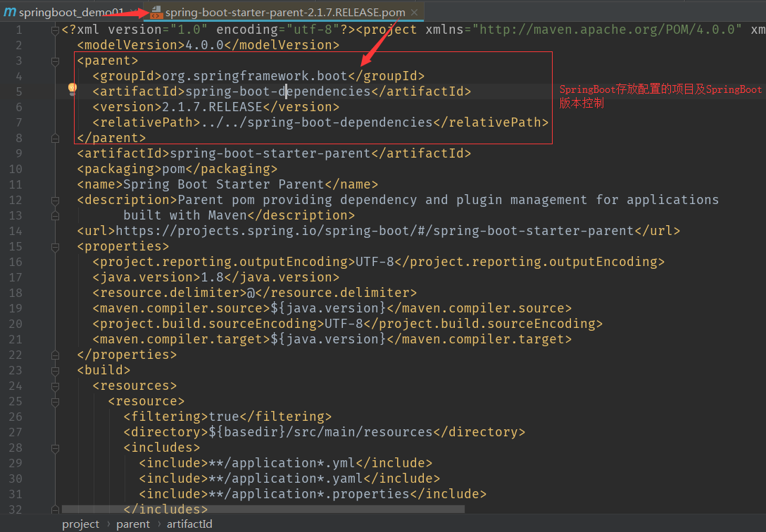Click '4.0.0' modelVersion value
Viewport: 766px width, 532px height.
[x=204, y=46]
